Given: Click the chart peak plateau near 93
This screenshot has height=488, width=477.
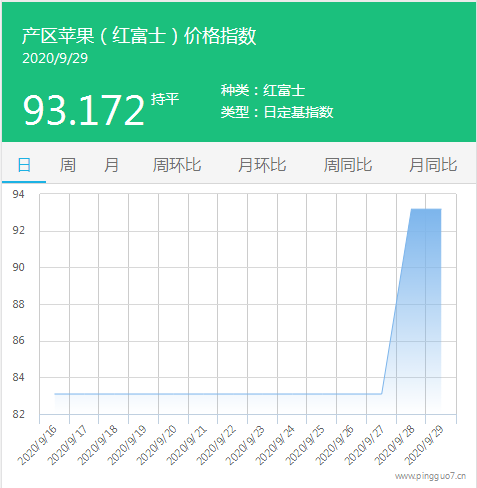Looking at the screenshot, I should tap(426, 209).
